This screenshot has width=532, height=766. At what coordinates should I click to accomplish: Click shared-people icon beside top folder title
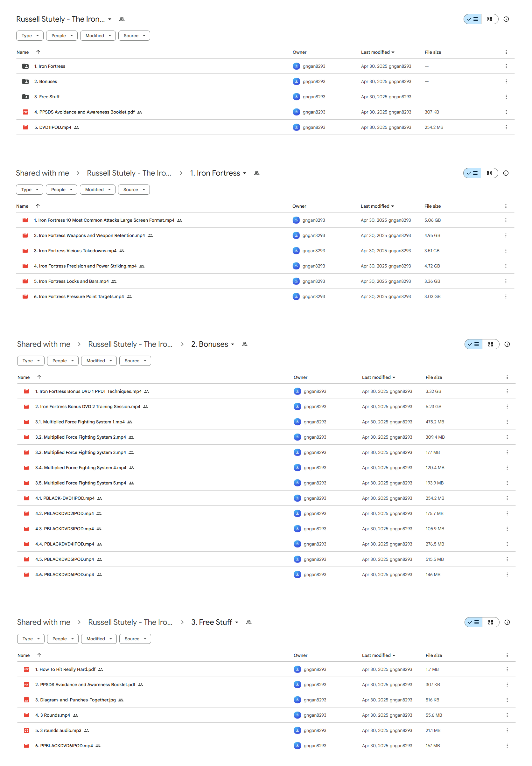click(122, 19)
